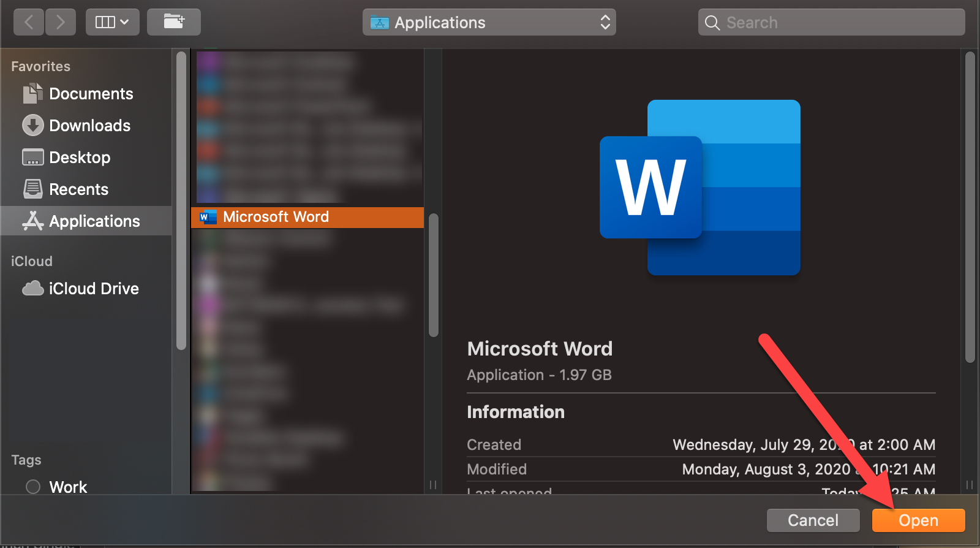Click the Work tag circle icon
The image size is (980, 548).
33,487
